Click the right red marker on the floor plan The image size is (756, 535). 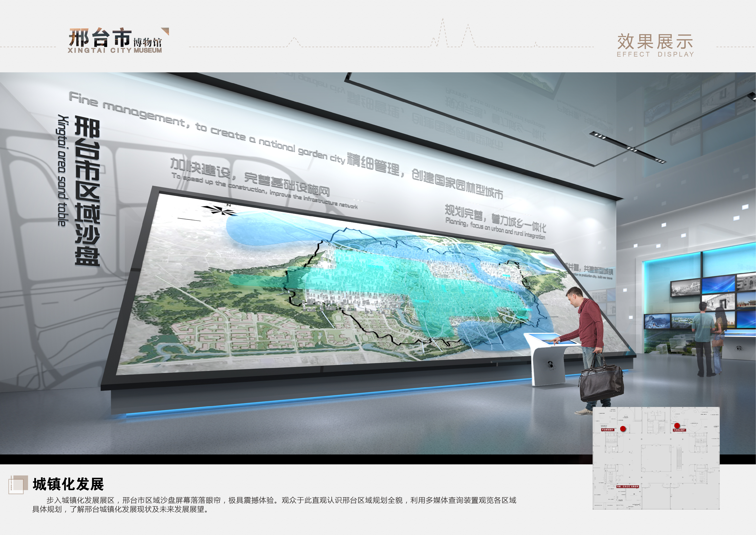677,426
